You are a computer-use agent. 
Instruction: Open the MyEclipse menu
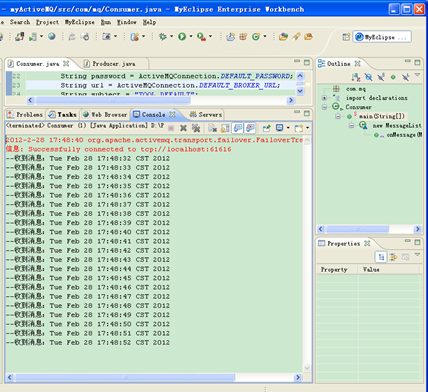tap(80, 22)
